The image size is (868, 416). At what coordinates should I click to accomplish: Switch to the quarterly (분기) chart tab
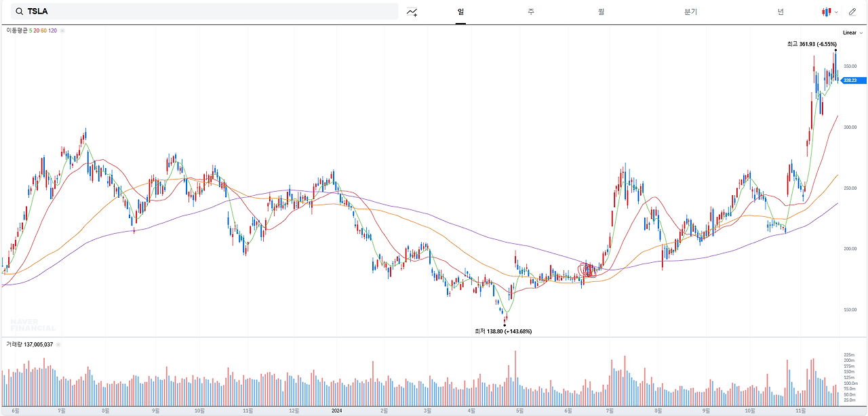click(690, 12)
